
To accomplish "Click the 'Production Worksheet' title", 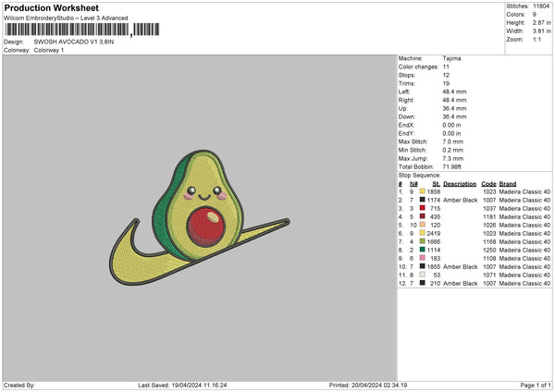I will 52,7.
